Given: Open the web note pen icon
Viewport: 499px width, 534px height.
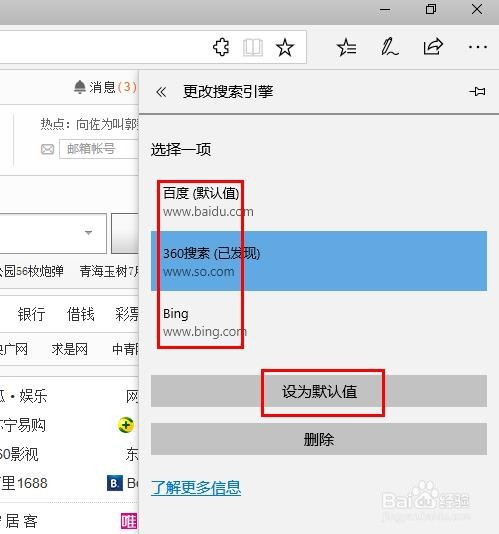Looking at the screenshot, I should tap(389, 47).
